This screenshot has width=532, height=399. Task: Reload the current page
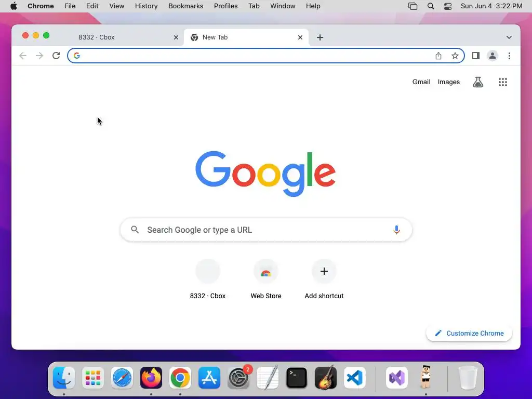coord(56,56)
